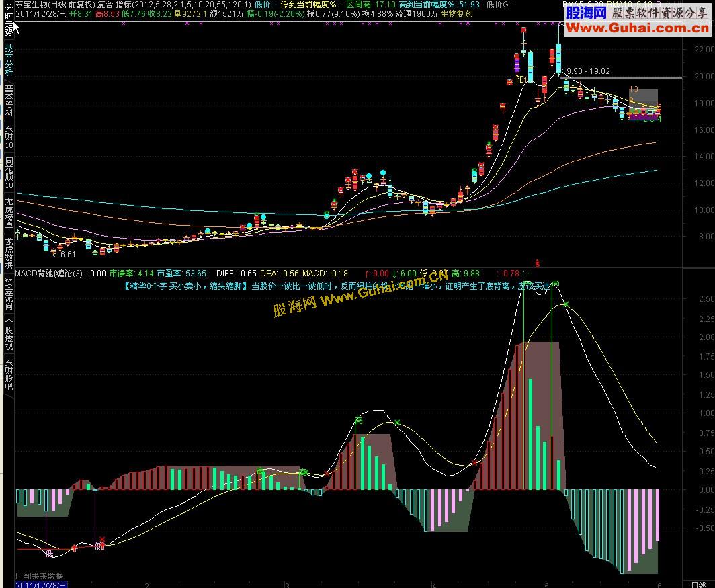Switch to the 技术分析 sidebar tab

[x=9, y=60]
